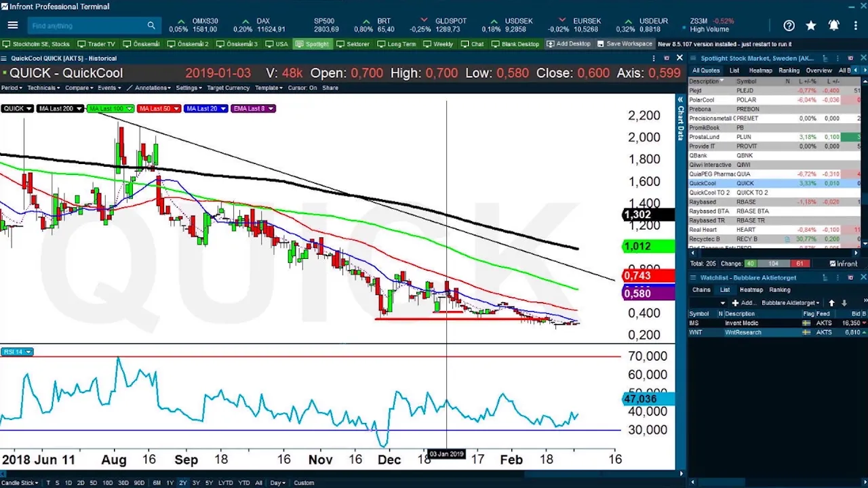This screenshot has height=488, width=868.
Task: Select the ProstaLund row in quote list
Action: 774,137
